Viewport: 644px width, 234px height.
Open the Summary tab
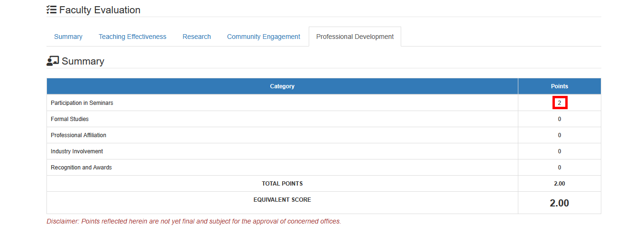click(68, 37)
